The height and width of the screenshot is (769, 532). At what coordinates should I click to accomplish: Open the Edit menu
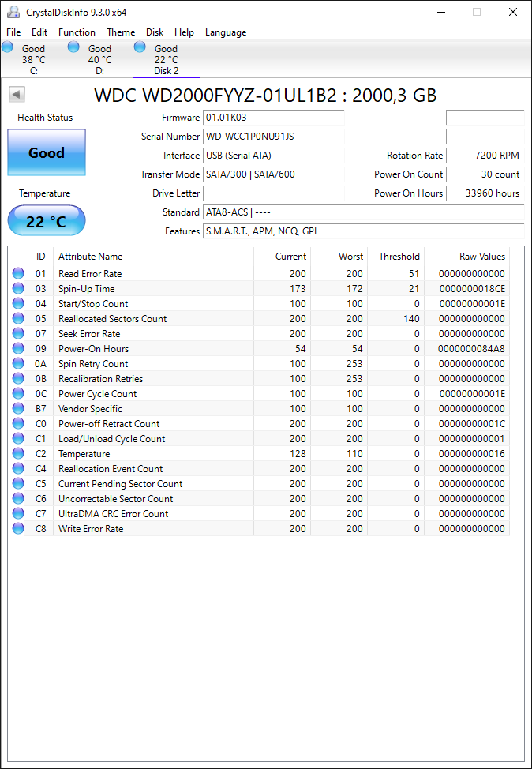pos(39,32)
